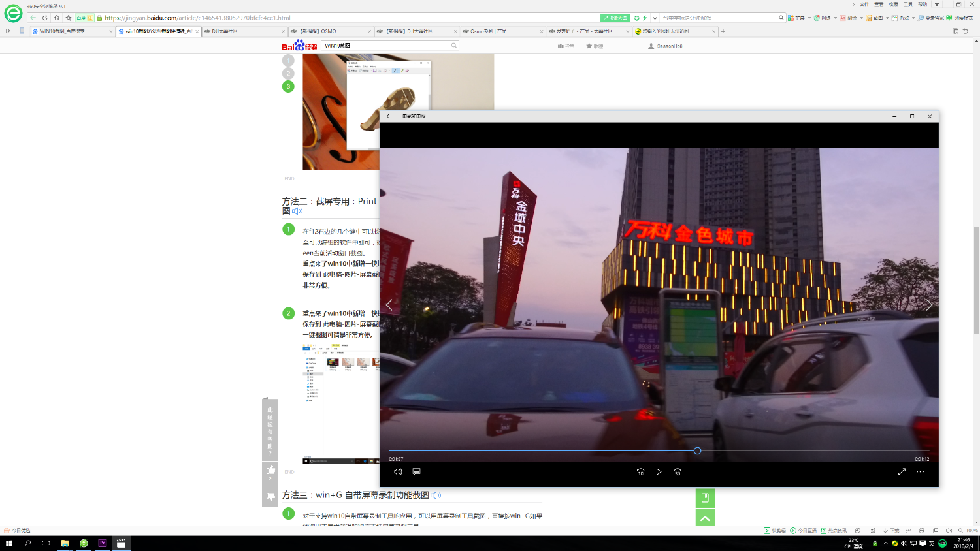Open Adobe Premiere from taskbar

(103, 543)
